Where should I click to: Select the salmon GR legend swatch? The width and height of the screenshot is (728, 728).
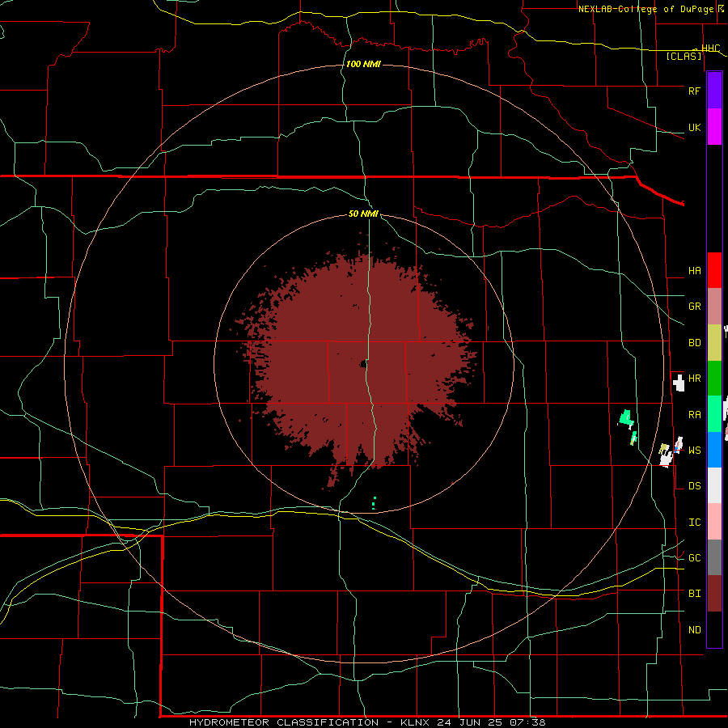(714, 306)
